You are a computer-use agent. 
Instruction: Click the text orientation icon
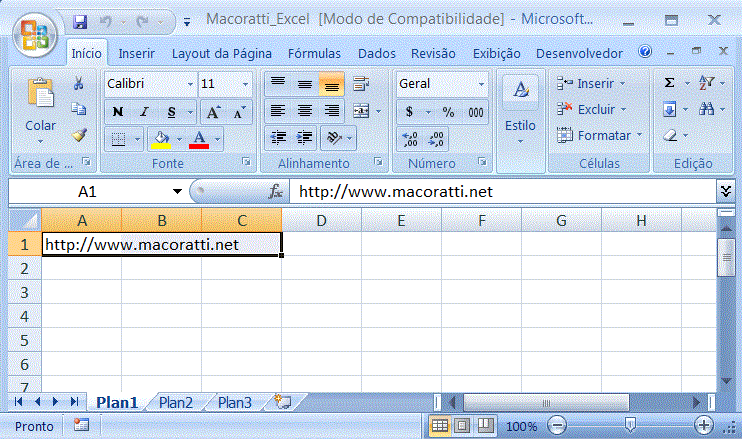click(334, 138)
